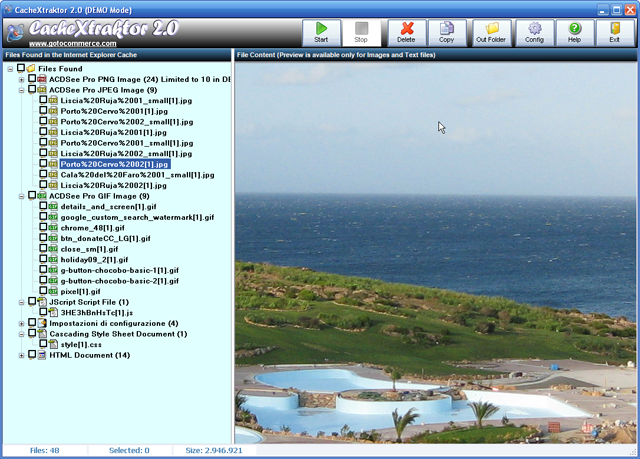Tick checkbox for details_and_screen[1].gif
Screen dimensions: 640x459
tap(43, 206)
